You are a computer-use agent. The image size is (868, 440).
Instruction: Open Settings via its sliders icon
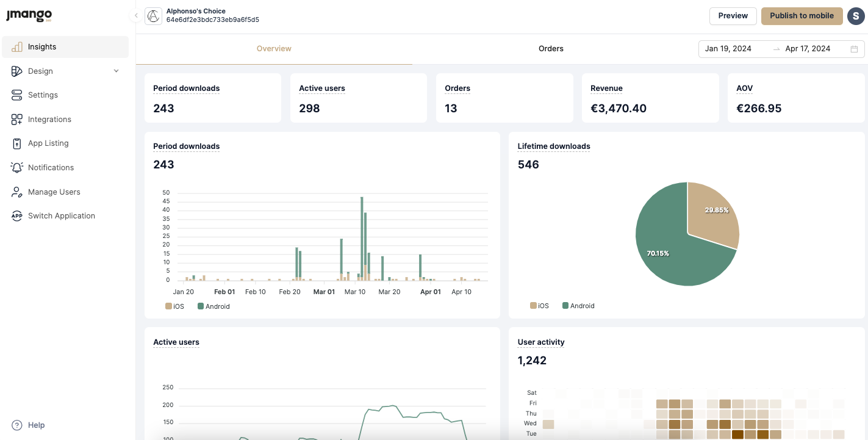[x=17, y=95]
